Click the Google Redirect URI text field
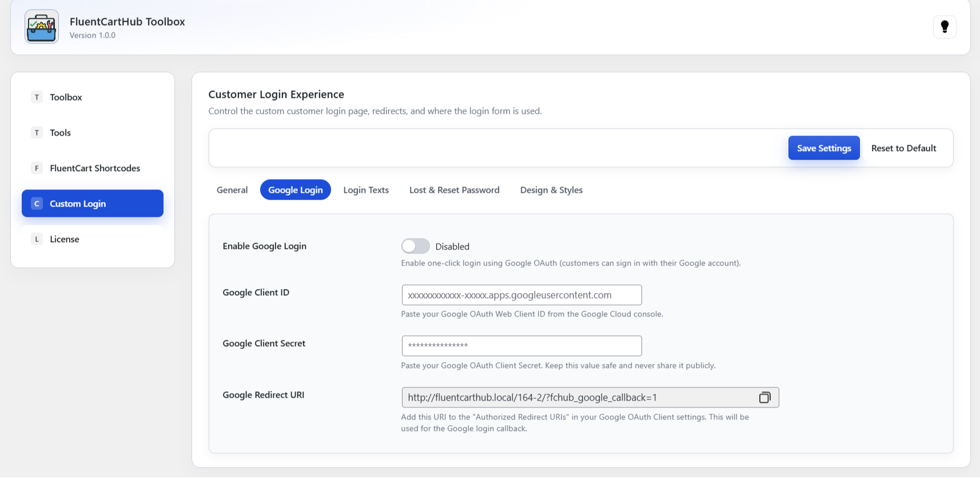980x479 pixels. click(x=577, y=398)
